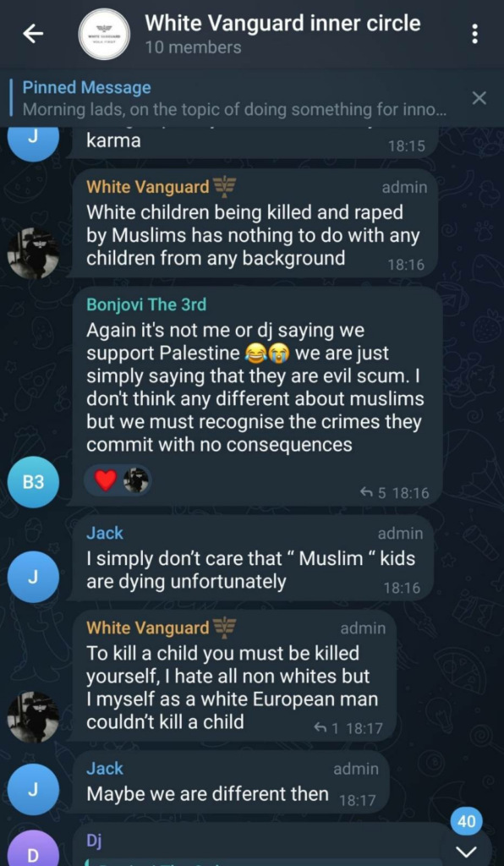Open Jack's J avatar beside the 18:16 message
Screen dimensions: 504x866
click(x=34, y=577)
